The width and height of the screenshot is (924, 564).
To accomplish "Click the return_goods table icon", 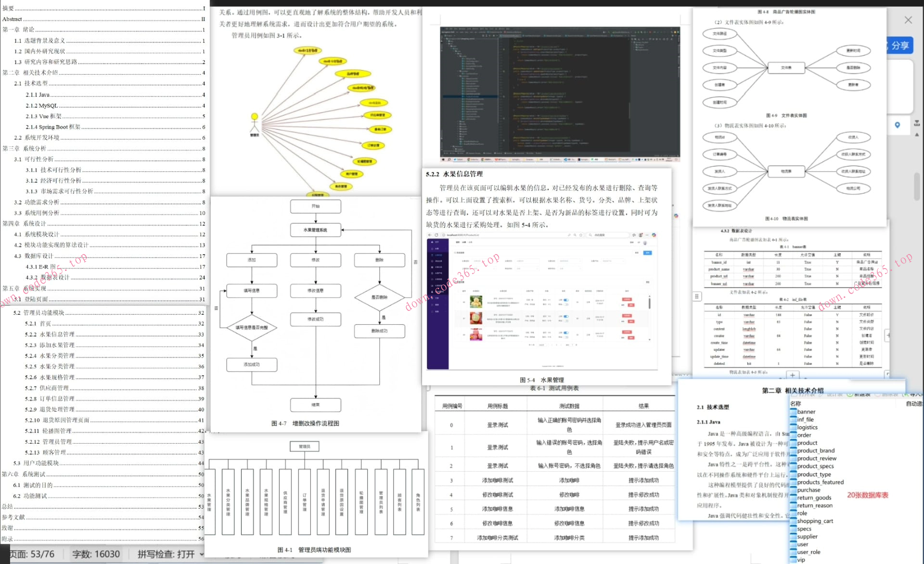I will [x=793, y=498].
